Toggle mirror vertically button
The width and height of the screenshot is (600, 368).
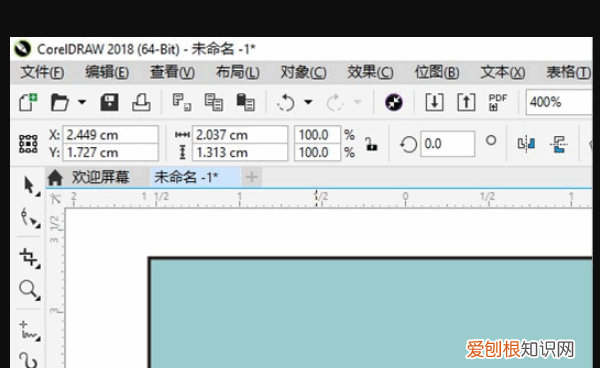point(558,144)
